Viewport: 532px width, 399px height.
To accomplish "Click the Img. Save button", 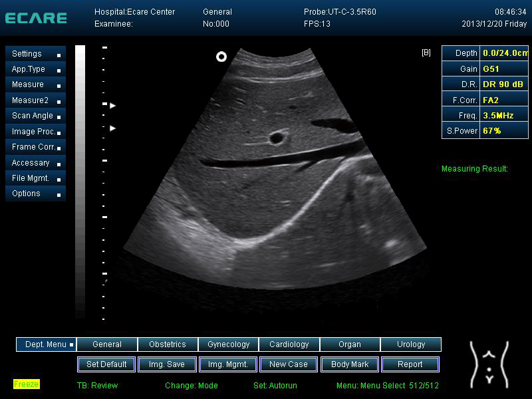I will (x=168, y=364).
